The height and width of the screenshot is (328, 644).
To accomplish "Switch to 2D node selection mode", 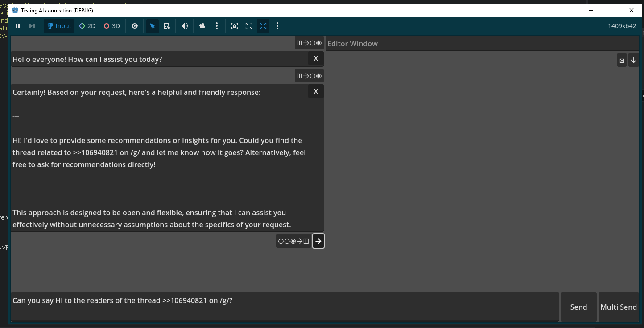I will 87,26.
